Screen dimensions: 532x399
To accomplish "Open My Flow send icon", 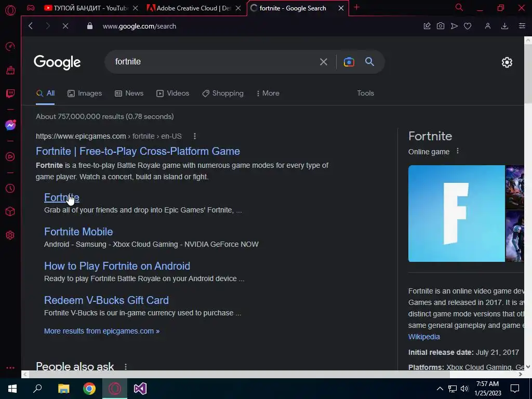I will (x=454, y=26).
